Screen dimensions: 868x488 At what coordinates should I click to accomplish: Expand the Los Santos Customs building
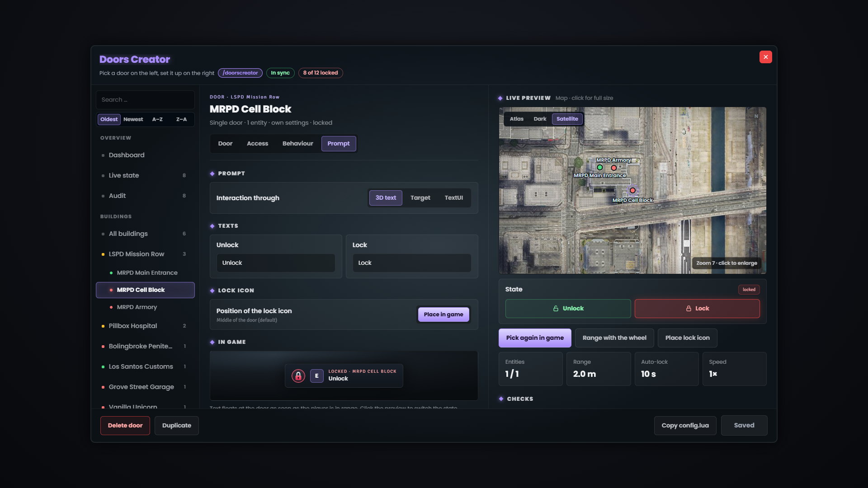click(x=145, y=366)
